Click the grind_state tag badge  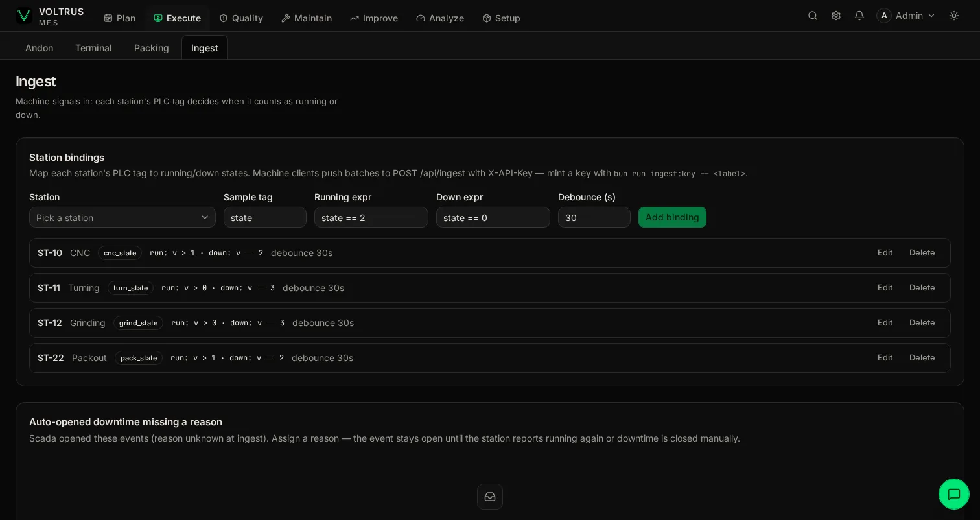(138, 323)
